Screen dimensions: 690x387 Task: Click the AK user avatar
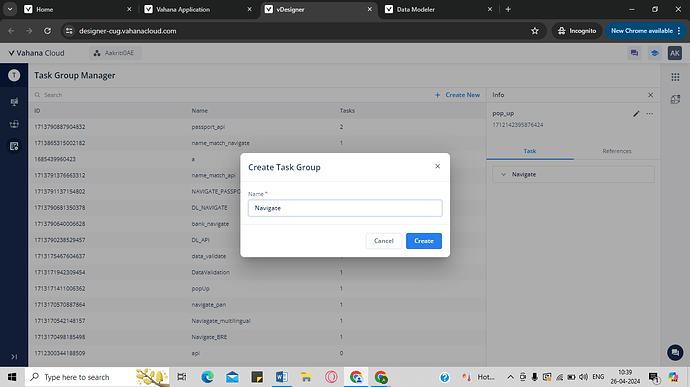675,53
